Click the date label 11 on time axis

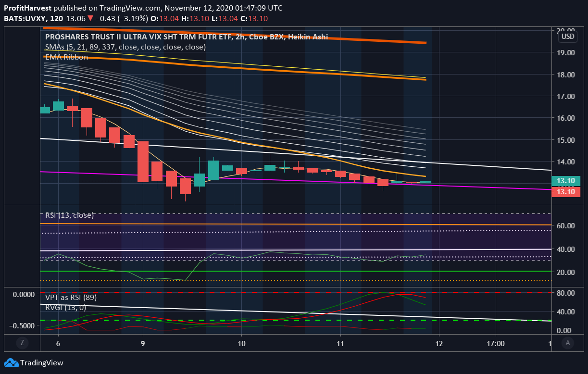click(340, 343)
